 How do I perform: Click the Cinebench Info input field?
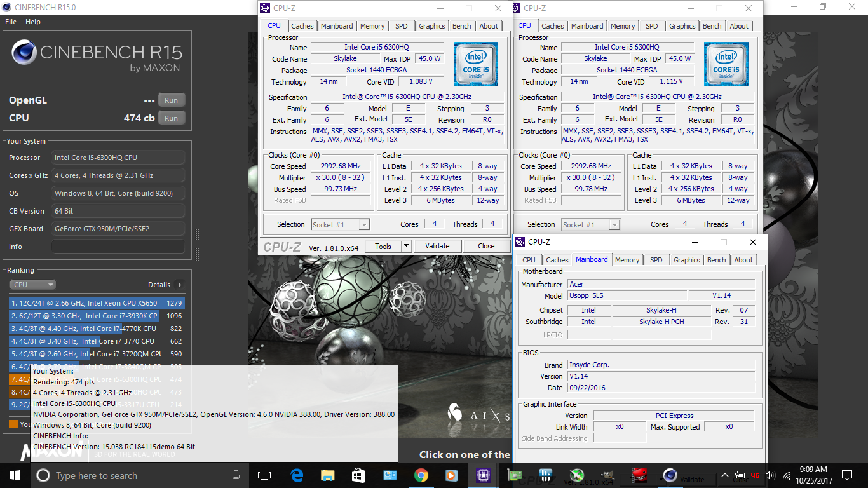(x=118, y=247)
